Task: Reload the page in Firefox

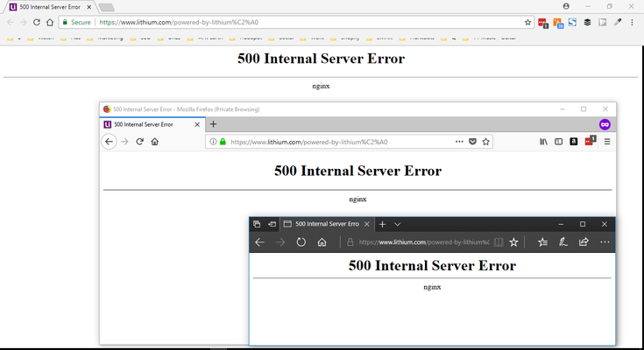Action: coord(139,142)
